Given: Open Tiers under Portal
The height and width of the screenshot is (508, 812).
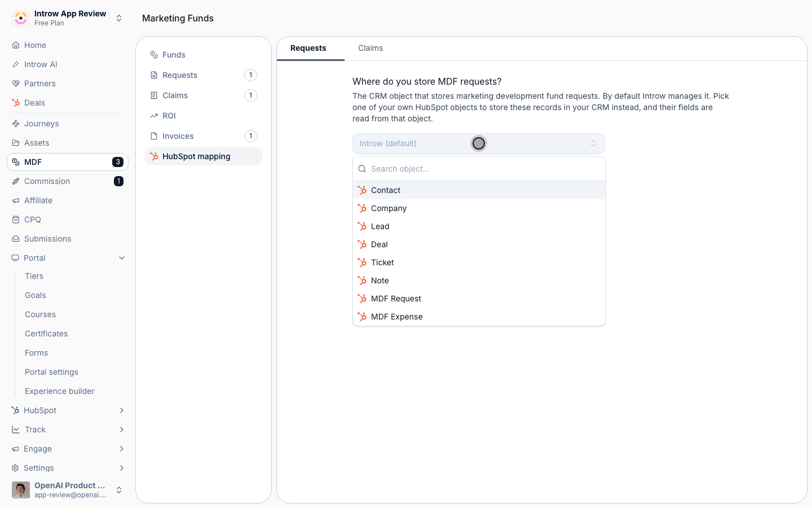Looking at the screenshot, I should 34,276.
